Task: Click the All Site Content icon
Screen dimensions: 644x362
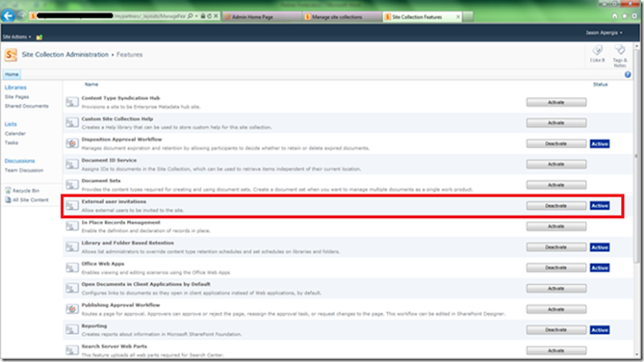Action: point(8,200)
